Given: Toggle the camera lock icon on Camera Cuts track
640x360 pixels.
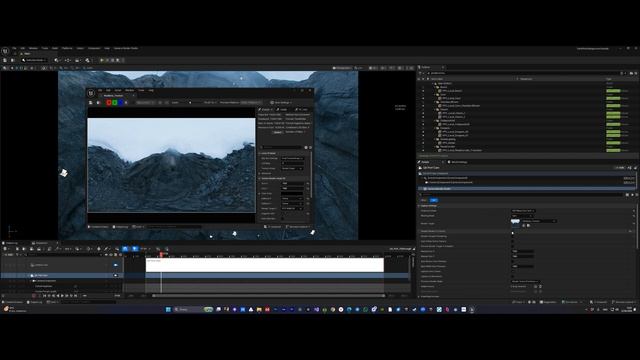Looking at the screenshot, I should point(116,265).
